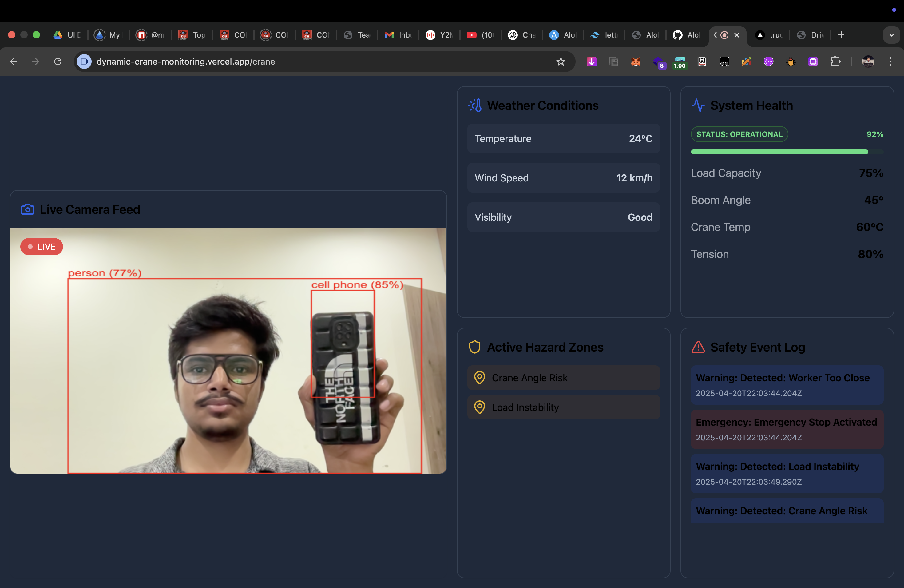
Task: Select the Wind Speed 12 km/h row
Action: click(x=563, y=178)
